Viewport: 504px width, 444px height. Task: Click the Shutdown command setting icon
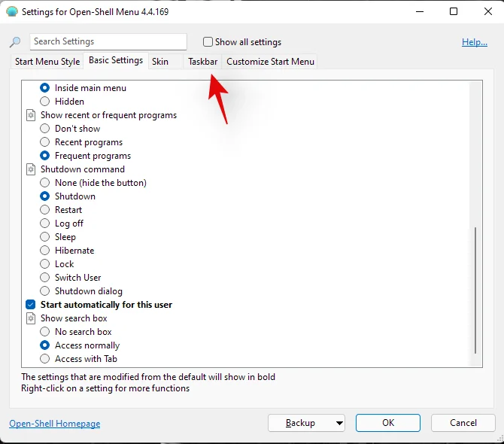tap(31, 169)
